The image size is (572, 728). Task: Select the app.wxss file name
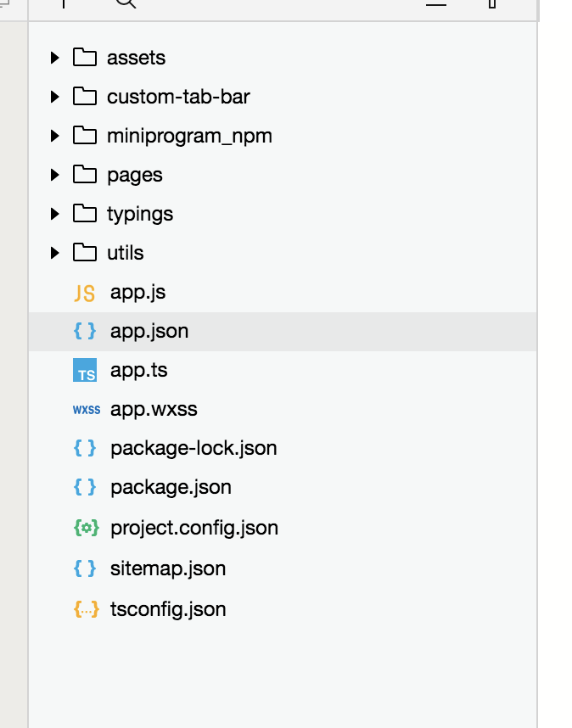(154, 410)
